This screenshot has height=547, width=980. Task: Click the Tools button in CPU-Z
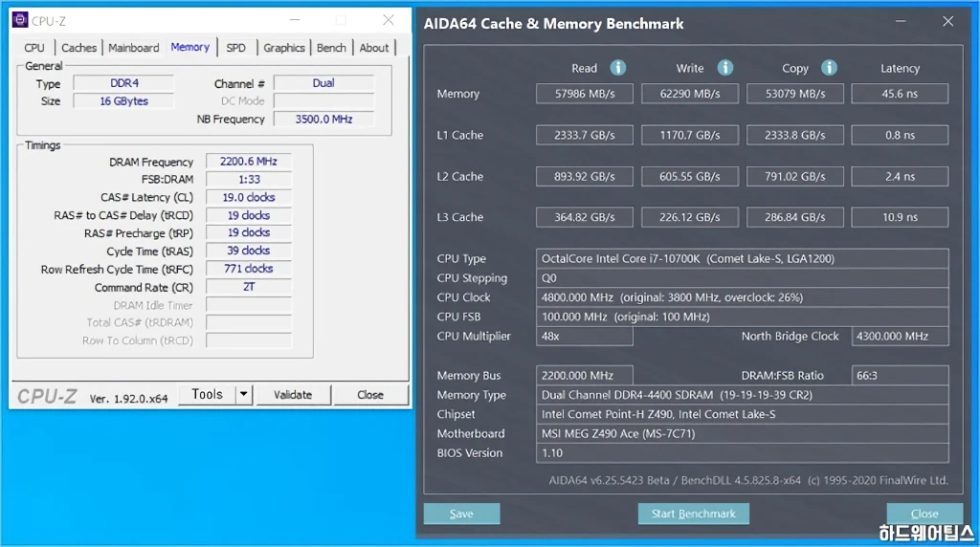click(207, 394)
